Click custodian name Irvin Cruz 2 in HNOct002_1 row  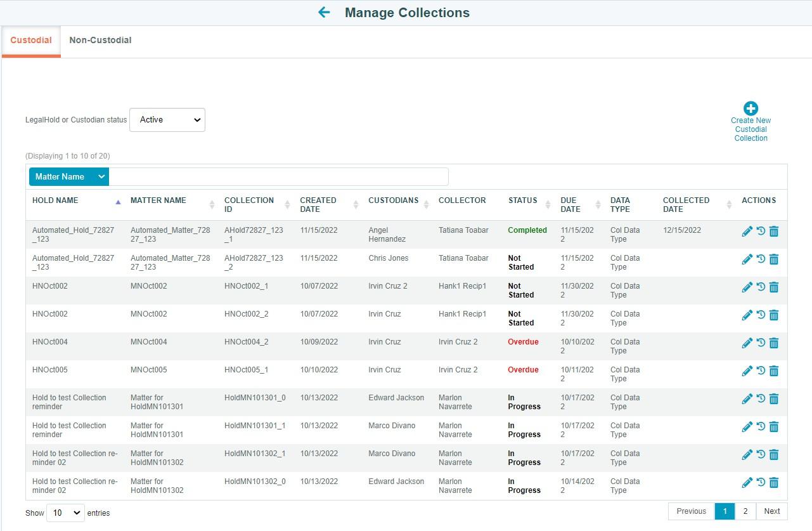point(388,286)
